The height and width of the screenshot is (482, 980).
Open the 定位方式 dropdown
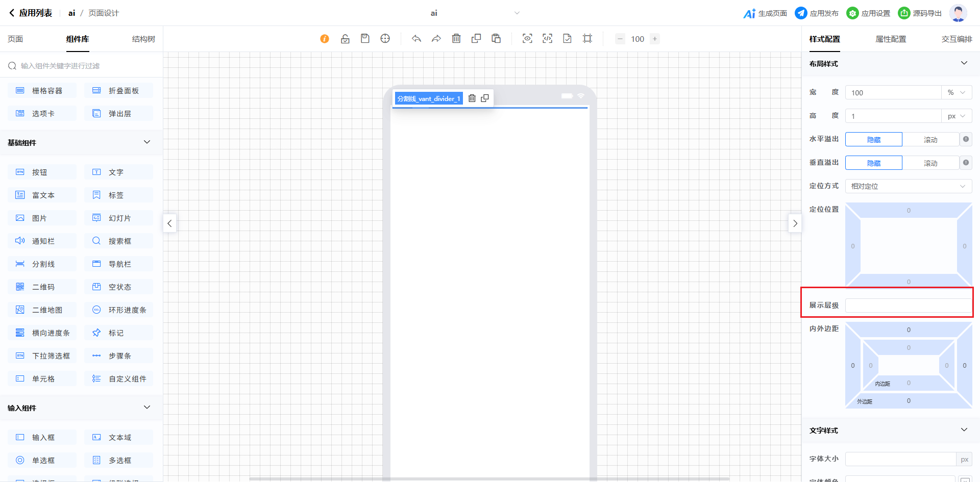(908, 186)
